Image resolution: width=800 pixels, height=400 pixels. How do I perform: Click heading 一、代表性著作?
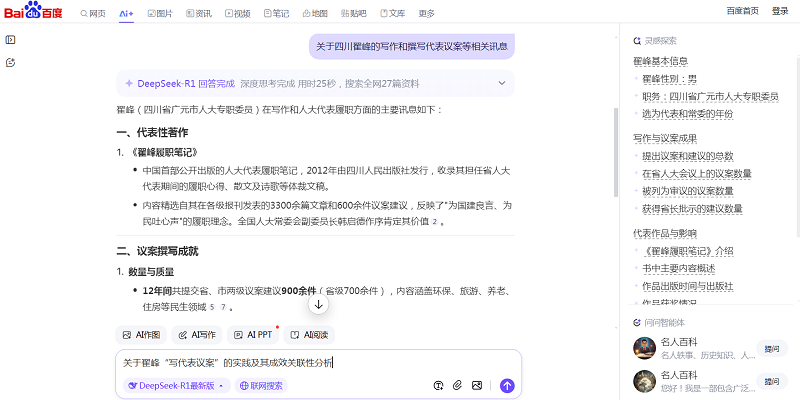tap(153, 133)
